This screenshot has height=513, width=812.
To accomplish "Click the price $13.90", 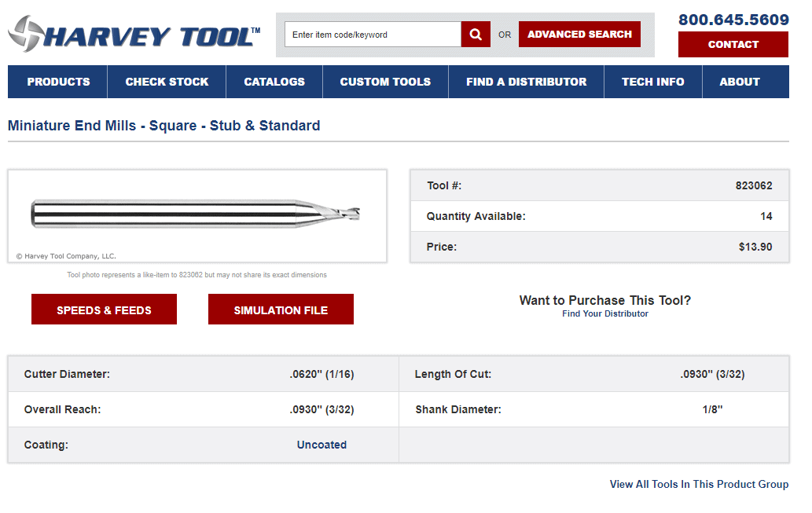I will click(x=755, y=247).
